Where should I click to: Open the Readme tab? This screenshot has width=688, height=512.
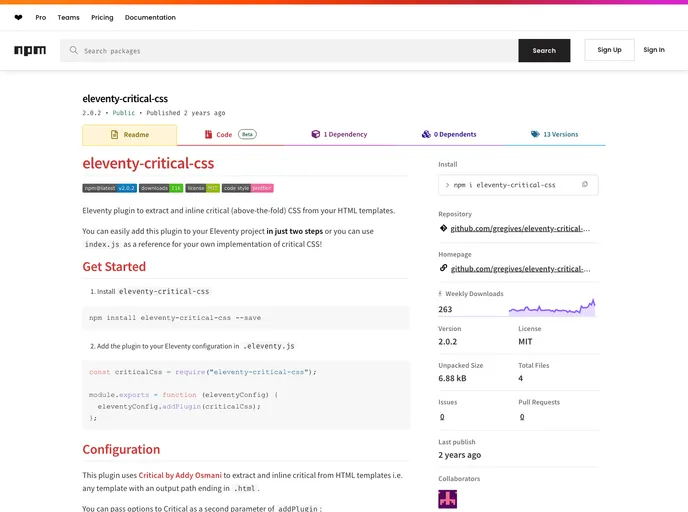(x=129, y=135)
